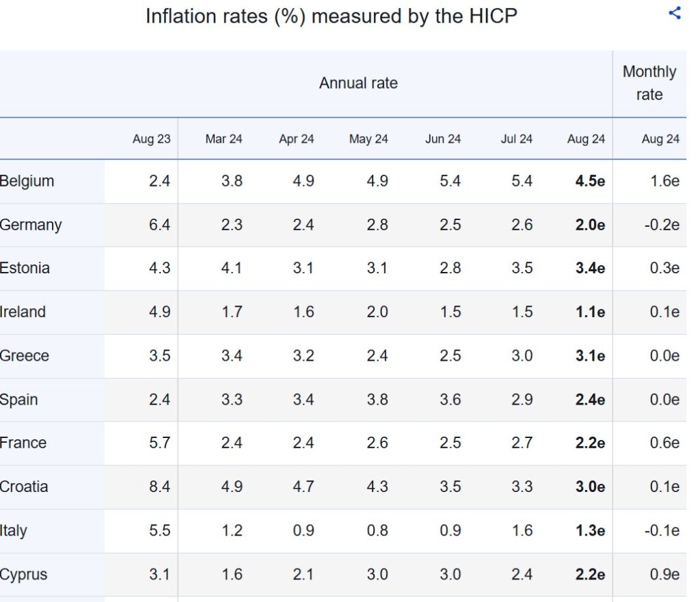Screen dimensions: 700x602
Task: Select Belgium's Aug 24 value 4.5e
Action: pos(590,181)
